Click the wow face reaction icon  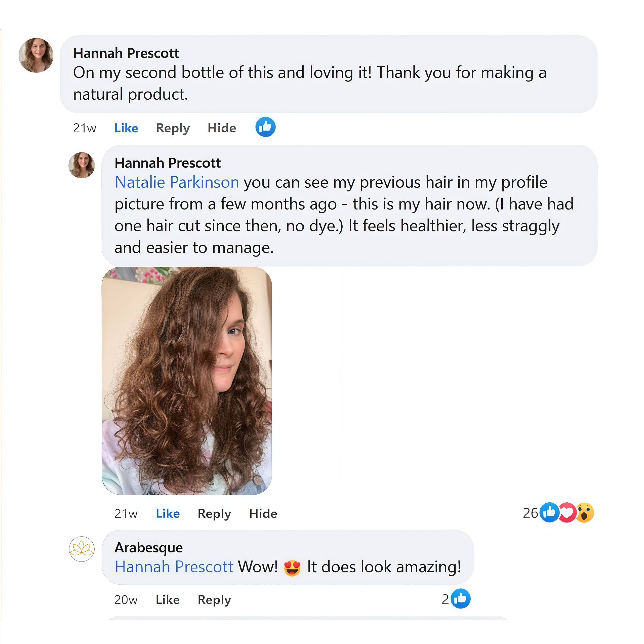[x=585, y=512]
